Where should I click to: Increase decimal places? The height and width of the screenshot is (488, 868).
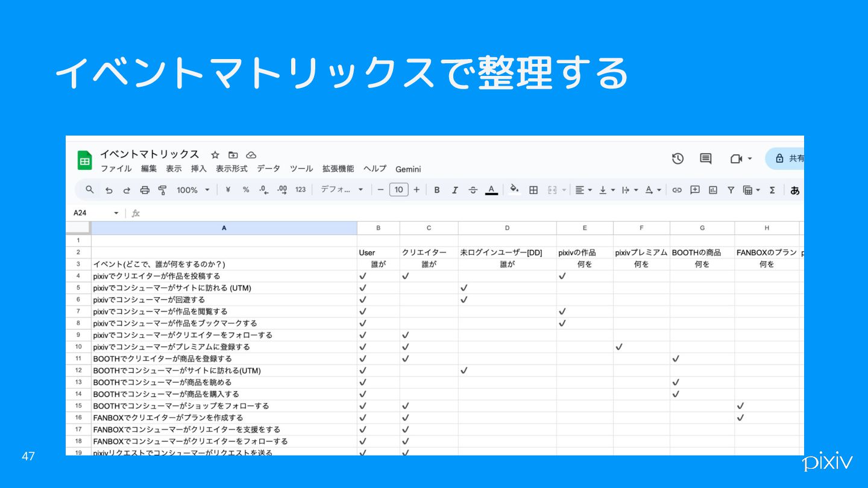(x=282, y=190)
